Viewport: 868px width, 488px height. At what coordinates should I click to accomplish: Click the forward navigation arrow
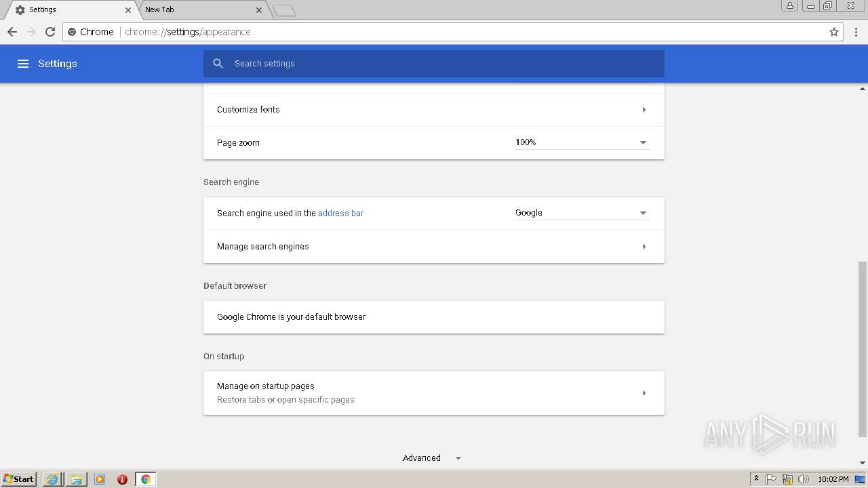31,32
